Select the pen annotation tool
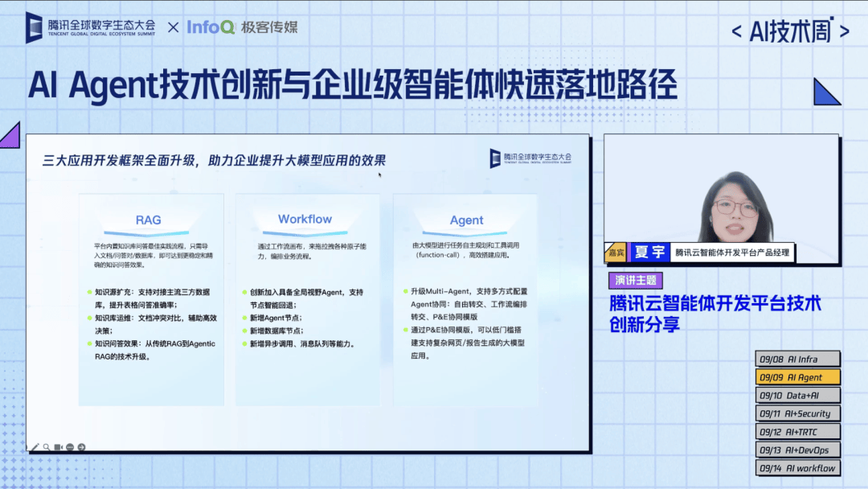 coord(35,447)
